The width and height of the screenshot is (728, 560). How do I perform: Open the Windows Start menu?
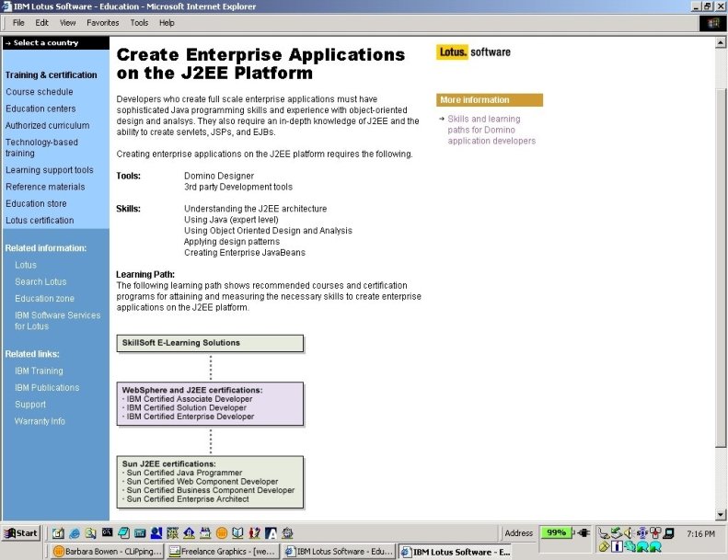[21, 533]
